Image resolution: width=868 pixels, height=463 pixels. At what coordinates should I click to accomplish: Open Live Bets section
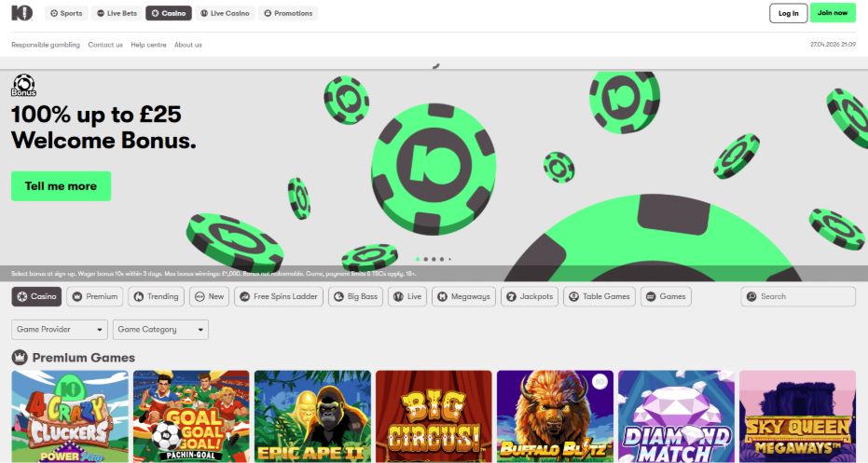117,13
